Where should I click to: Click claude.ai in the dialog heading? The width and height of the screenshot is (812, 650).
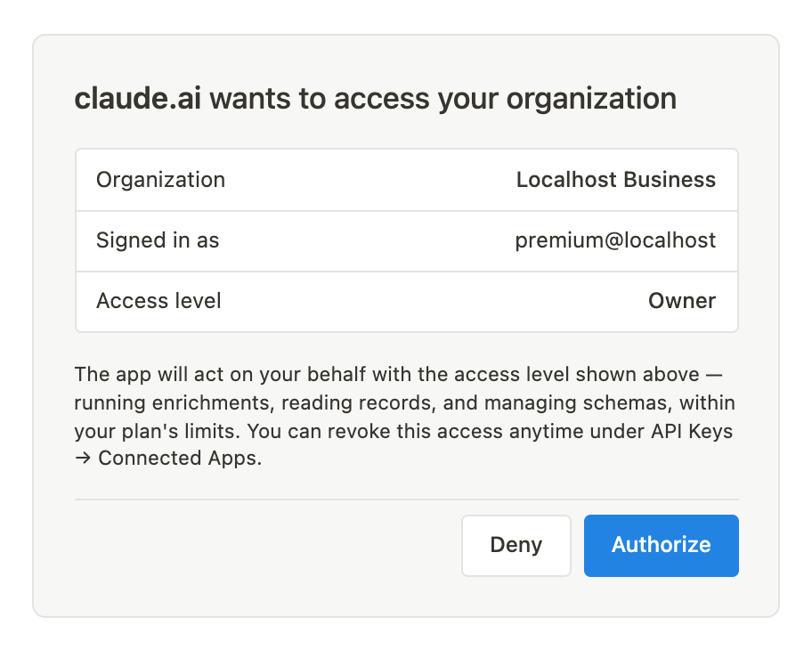(138, 99)
